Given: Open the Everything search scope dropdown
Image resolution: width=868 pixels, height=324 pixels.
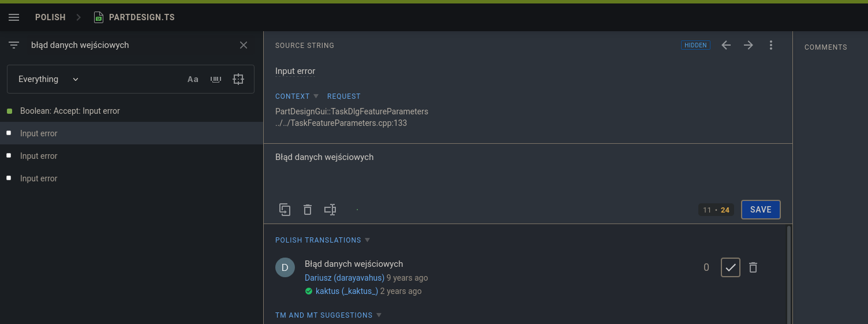Looking at the screenshot, I should (49, 79).
